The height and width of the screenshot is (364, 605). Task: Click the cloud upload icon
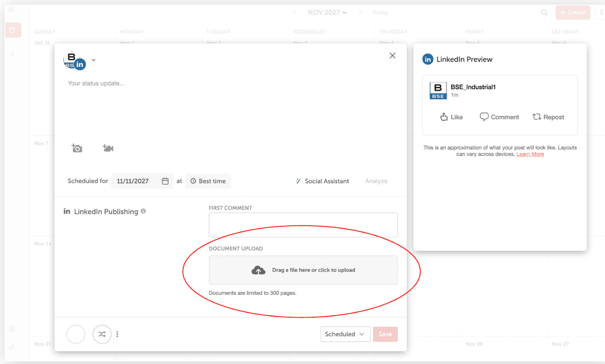click(259, 270)
